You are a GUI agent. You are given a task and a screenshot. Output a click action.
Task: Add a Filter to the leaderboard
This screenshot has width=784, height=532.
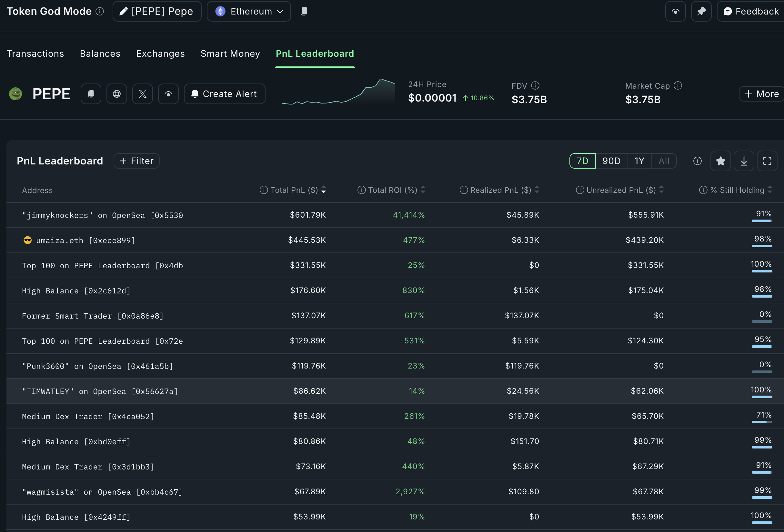tap(136, 161)
